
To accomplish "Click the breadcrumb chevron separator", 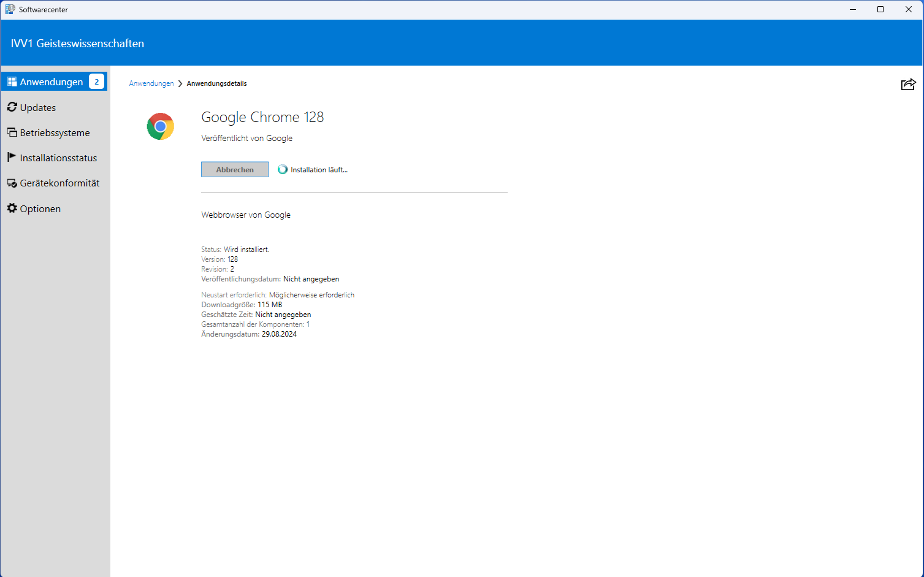I will [x=180, y=83].
